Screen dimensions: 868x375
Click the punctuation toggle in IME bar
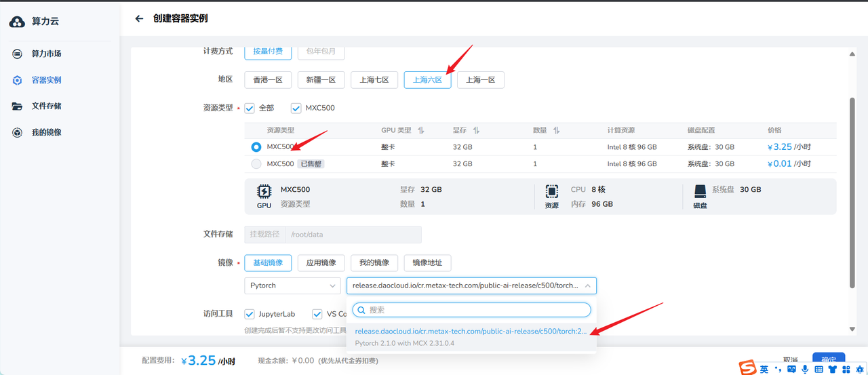pyautogui.click(x=778, y=370)
